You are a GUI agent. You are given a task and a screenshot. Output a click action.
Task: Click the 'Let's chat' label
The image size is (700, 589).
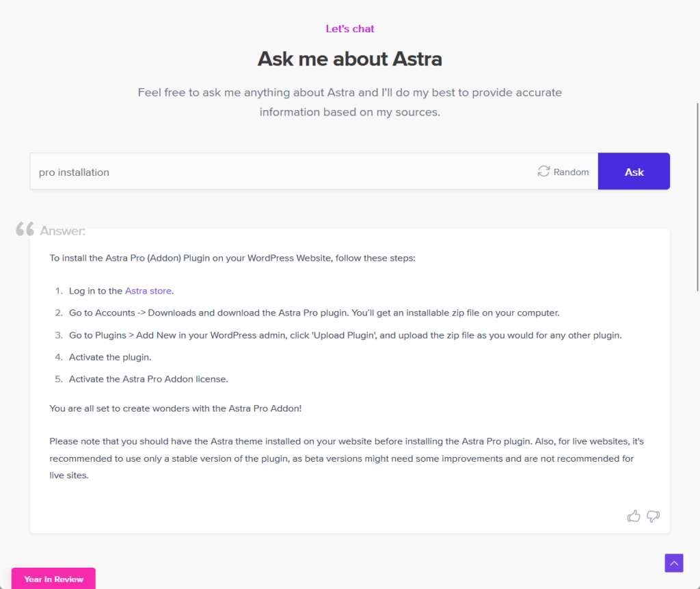point(349,29)
